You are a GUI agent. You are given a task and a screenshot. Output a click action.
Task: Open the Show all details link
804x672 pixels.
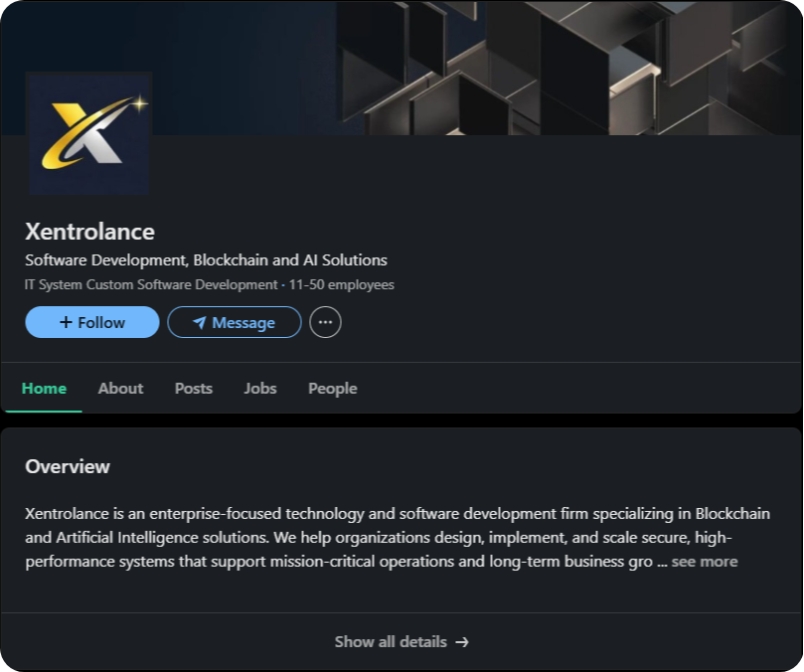(391, 642)
